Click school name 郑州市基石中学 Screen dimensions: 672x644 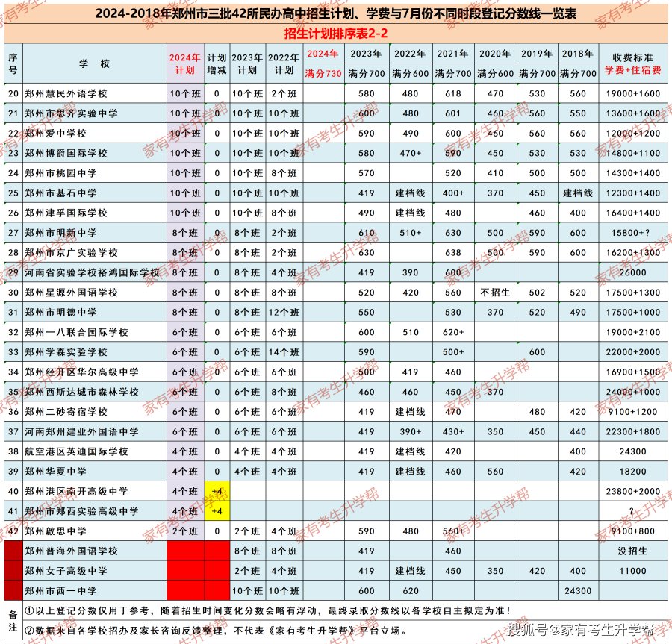(61, 193)
